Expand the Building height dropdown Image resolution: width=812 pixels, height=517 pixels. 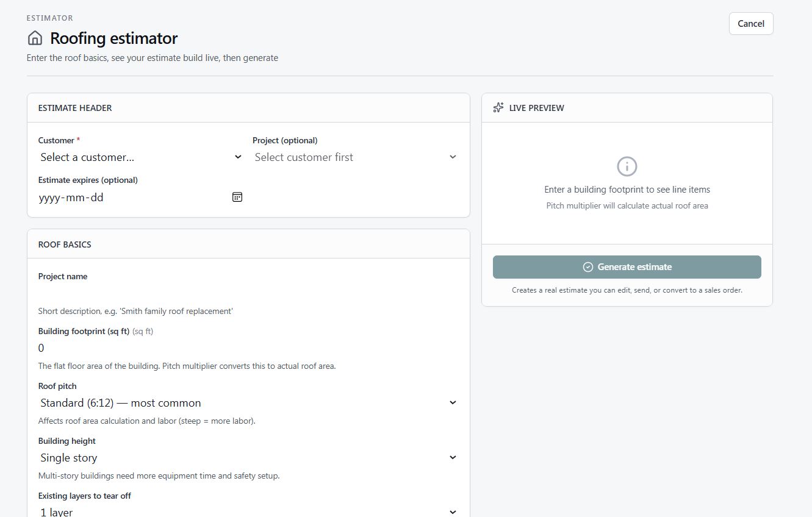(x=248, y=458)
